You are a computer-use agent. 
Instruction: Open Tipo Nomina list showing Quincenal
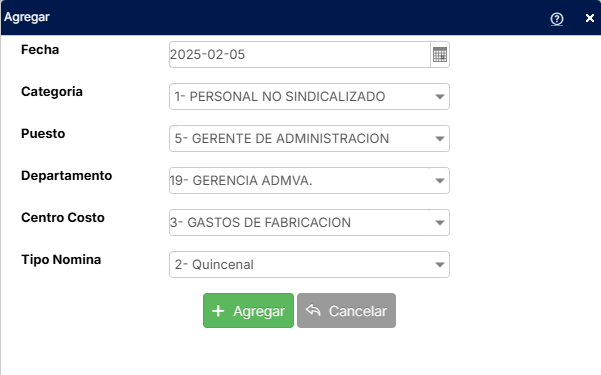click(309, 265)
